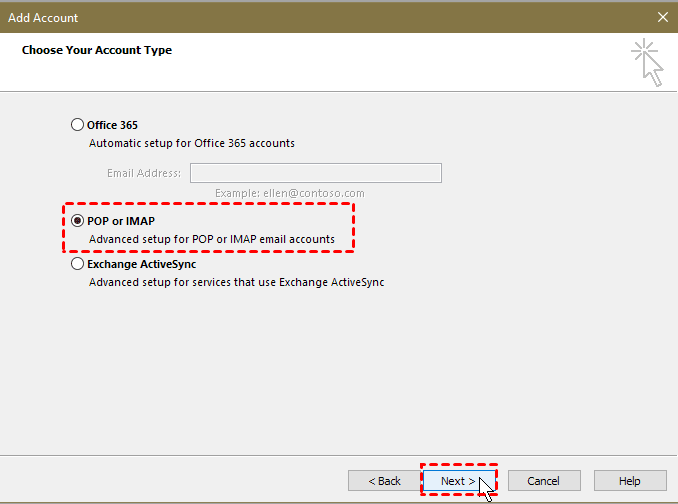
Task: Click the "Office 365" bold label text
Action: (x=112, y=125)
